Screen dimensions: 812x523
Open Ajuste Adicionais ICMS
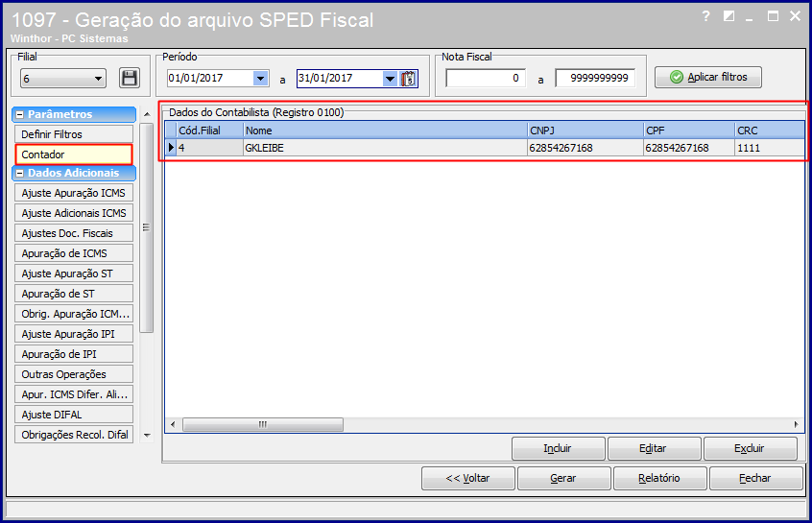tap(74, 213)
